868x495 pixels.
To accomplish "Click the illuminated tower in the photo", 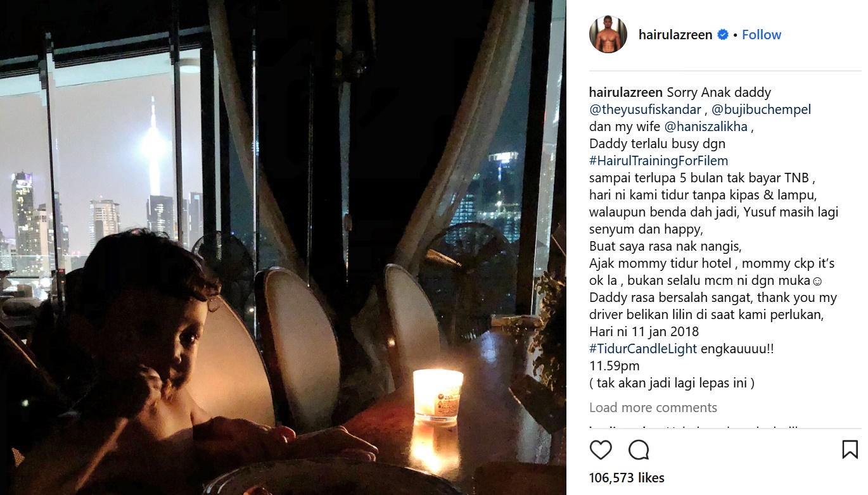I will click(152, 149).
